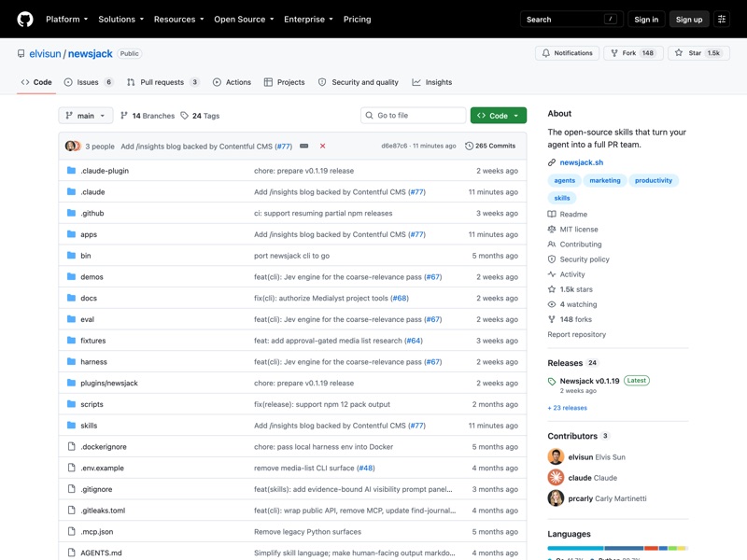Open the elvisun owner link
Image resolution: width=747 pixels, height=560 pixels.
(45, 54)
